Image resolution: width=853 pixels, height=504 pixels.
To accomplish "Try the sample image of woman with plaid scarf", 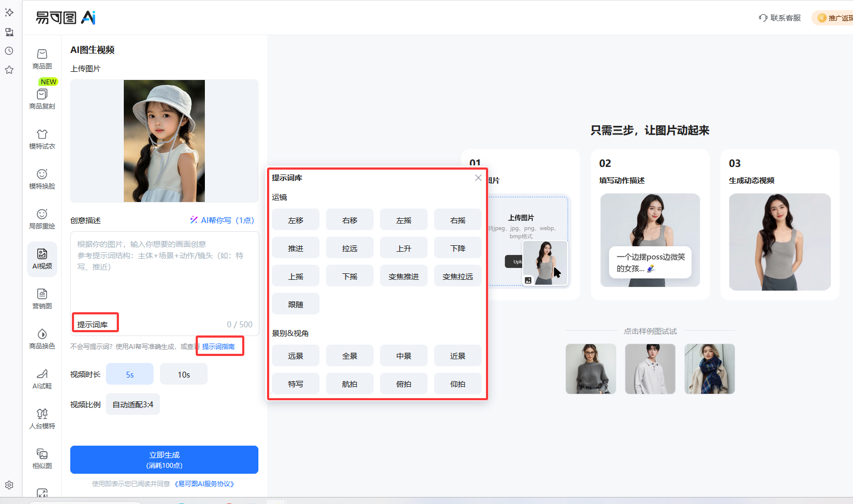I will click(710, 369).
